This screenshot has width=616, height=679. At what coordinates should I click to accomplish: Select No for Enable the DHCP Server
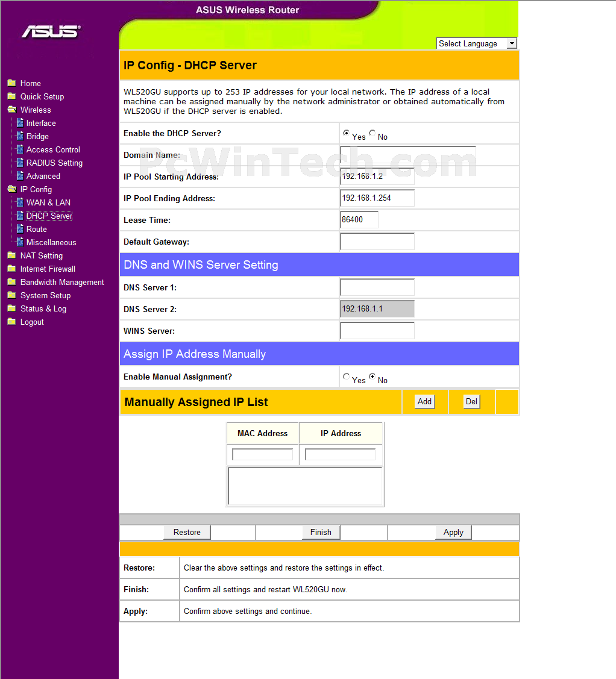click(372, 133)
